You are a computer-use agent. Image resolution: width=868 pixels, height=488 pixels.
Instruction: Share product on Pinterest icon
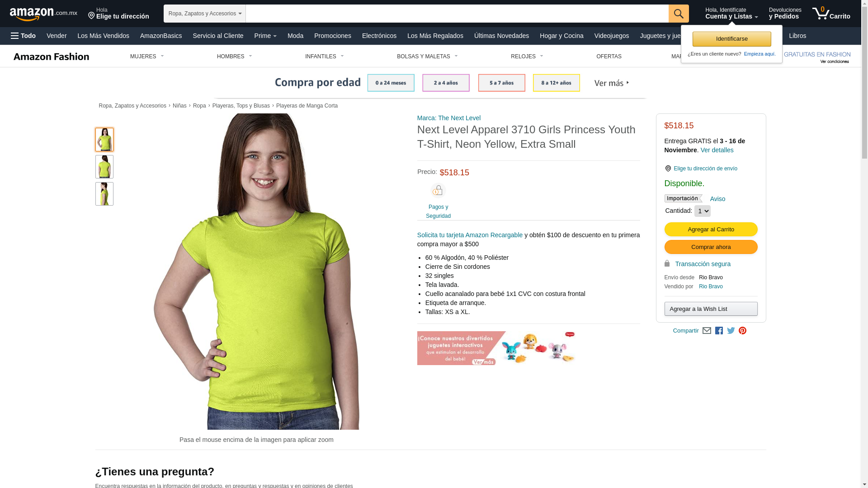coord(742,331)
